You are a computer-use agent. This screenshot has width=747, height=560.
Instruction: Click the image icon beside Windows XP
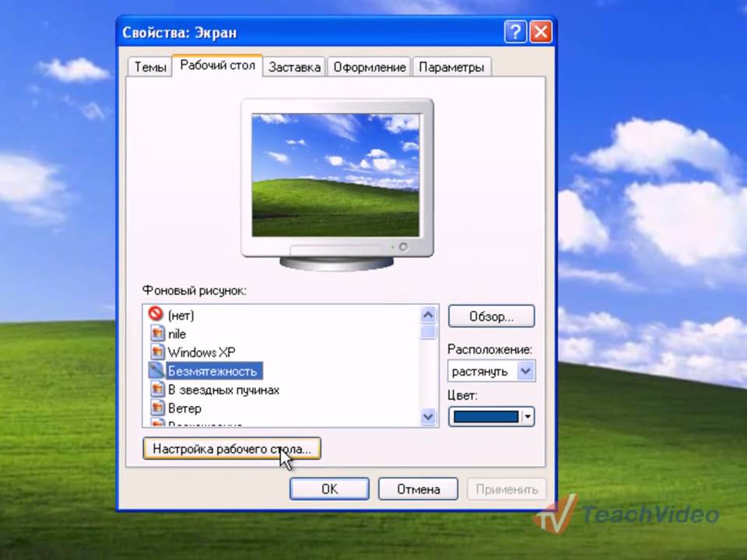click(x=157, y=352)
